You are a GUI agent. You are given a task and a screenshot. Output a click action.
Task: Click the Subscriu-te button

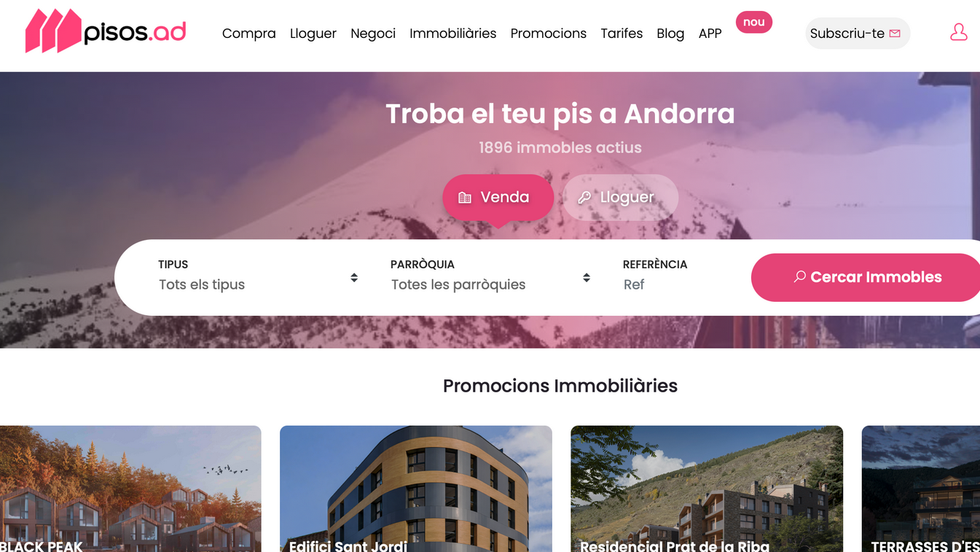click(858, 34)
